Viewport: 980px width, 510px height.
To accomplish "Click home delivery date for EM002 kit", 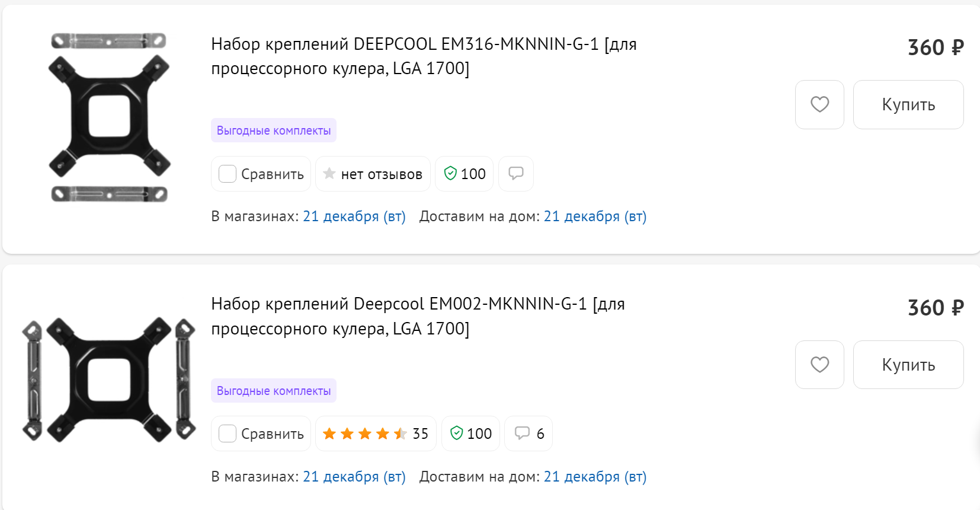I will pos(595,477).
